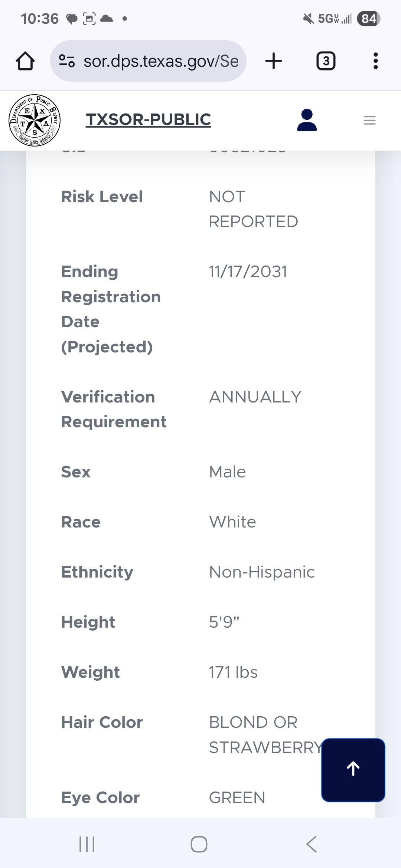Tap the Height value 5'9"
Screen dimensions: 401x868
224,622
